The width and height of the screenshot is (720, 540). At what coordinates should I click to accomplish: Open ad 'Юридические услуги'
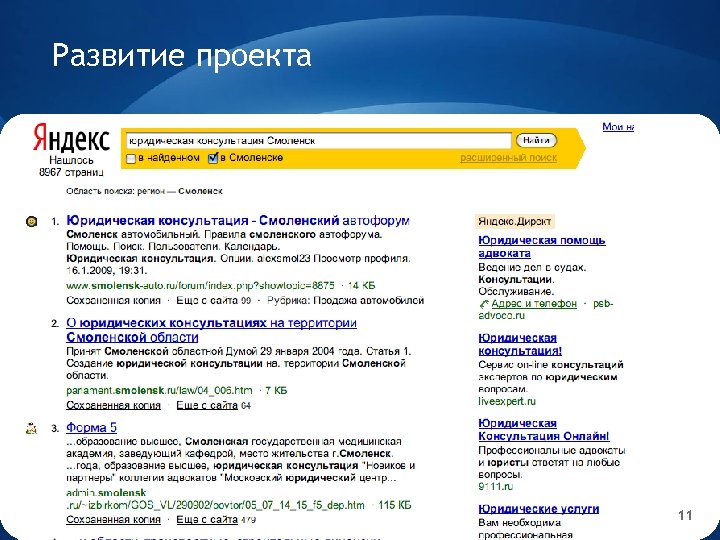point(539,509)
